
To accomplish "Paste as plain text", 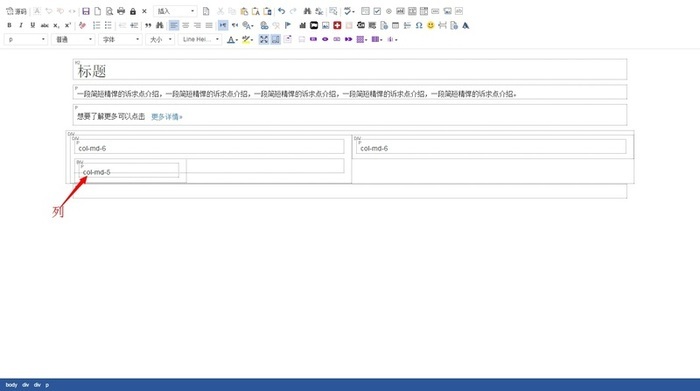I will click(x=256, y=11).
